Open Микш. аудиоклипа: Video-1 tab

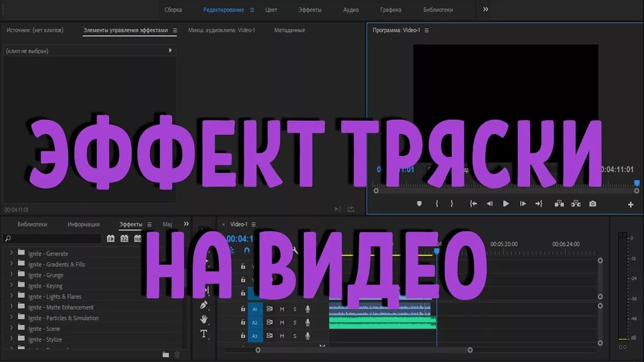click(x=221, y=30)
